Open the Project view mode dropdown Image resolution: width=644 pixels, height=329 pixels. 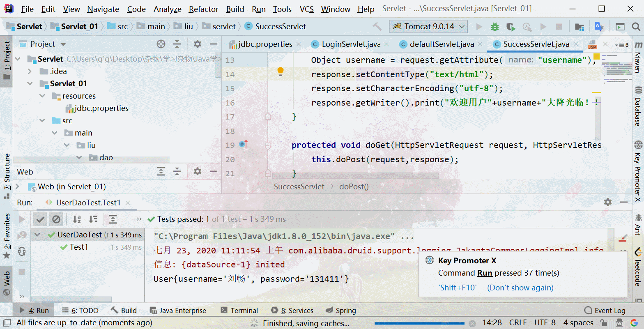63,44
